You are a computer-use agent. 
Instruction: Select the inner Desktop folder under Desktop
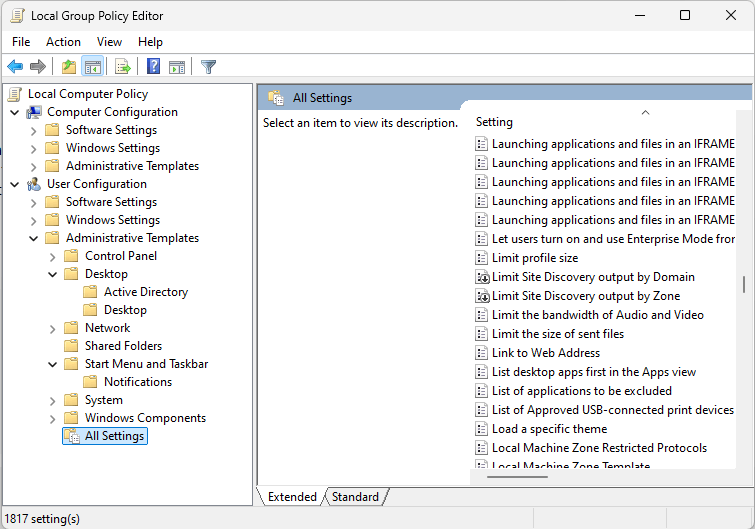(125, 310)
